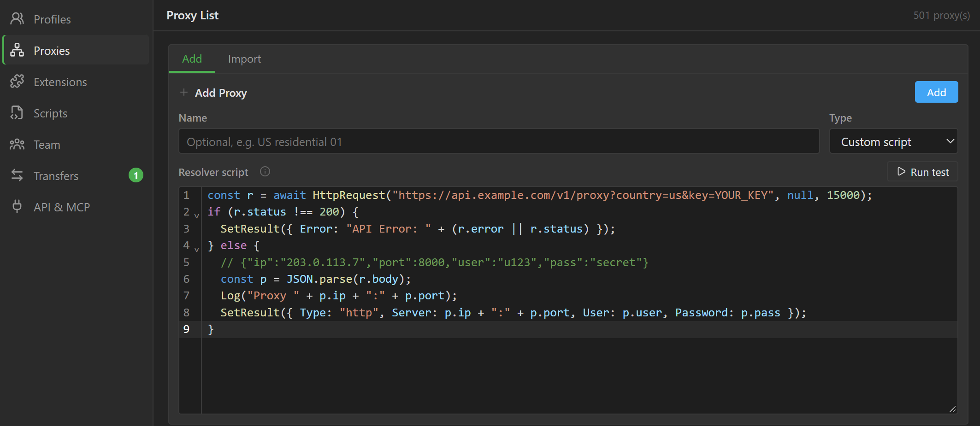Open the Type dropdown set to Custom script
The width and height of the screenshot is (980, 426).
(893, 141)
